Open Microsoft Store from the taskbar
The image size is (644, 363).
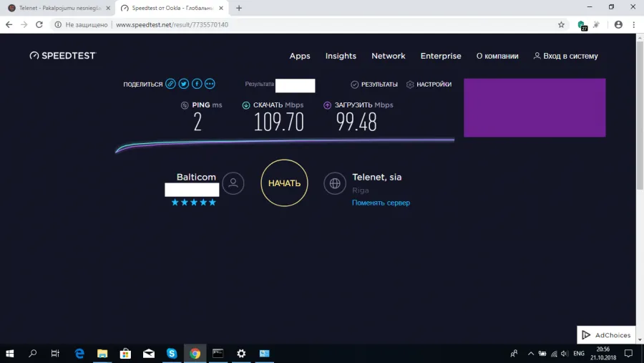(125, 354)
